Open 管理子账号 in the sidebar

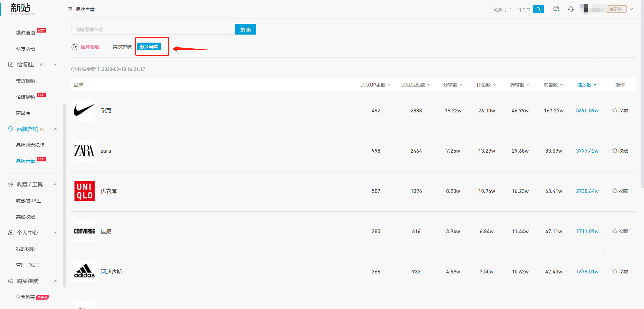28,265
